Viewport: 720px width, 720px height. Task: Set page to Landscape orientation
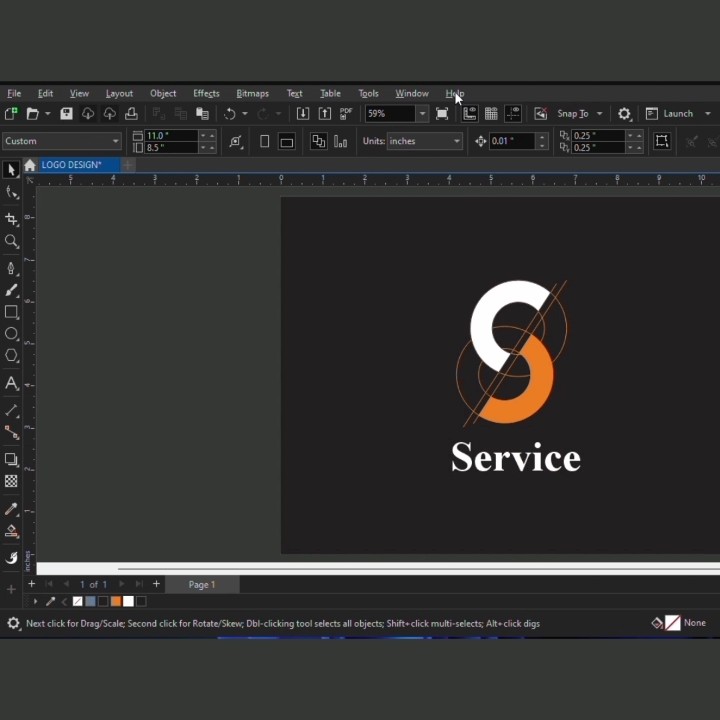point(287,141)
